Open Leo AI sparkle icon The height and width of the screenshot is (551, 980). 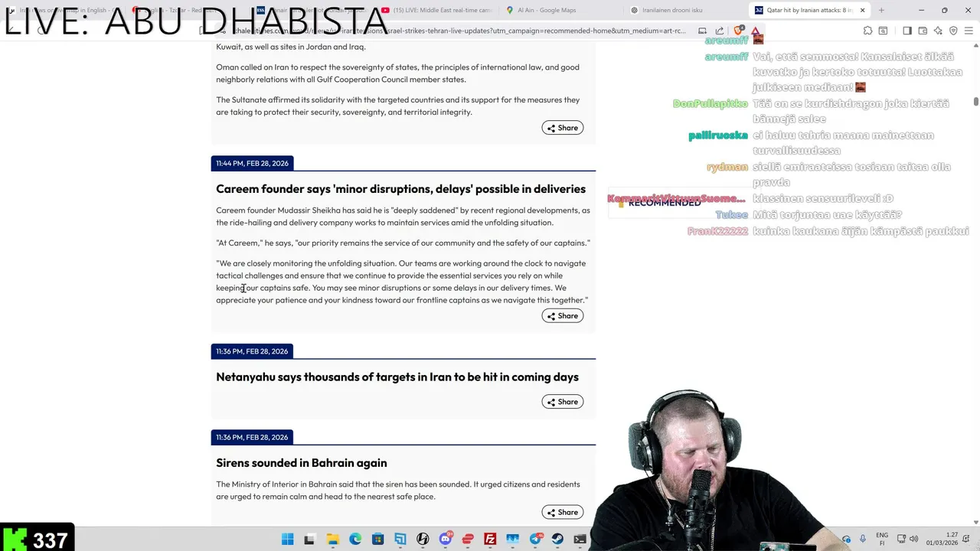[x=938, y=31]
